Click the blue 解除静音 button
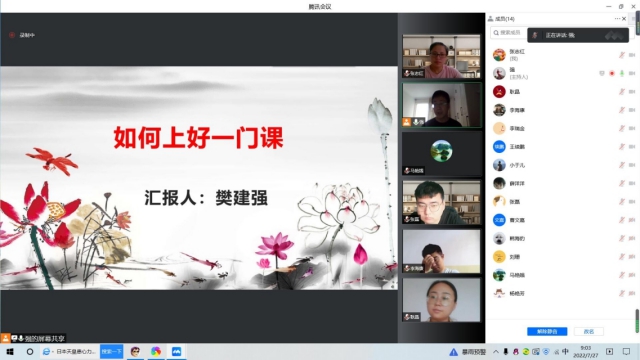The width and height of the screenshot is (640, 360). tap(547, 331)
